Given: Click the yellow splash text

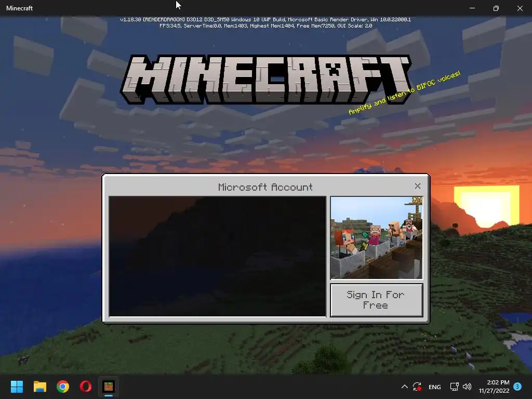Looking at the screenshot, I should [x=404, y=92].
